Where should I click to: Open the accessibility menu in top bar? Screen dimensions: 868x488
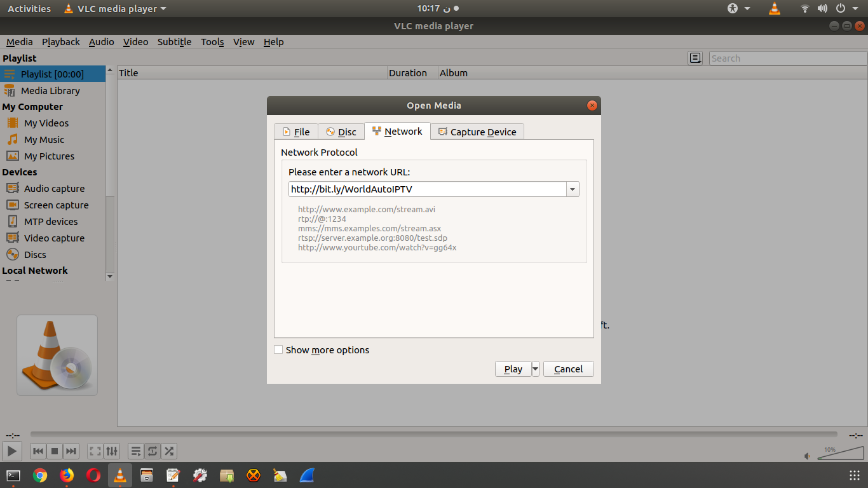pyautogui.click(x=739, y=8)
